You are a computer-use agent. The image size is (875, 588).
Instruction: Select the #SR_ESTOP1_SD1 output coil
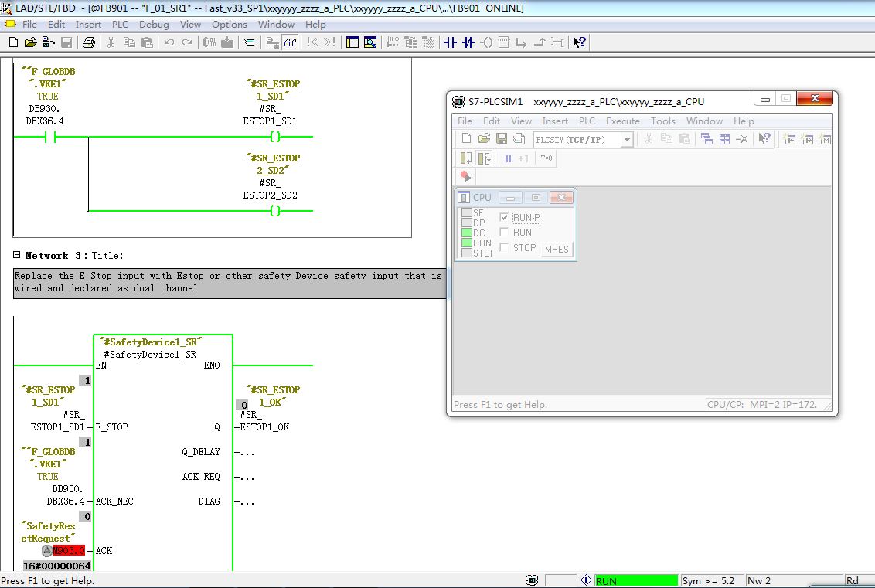pyautogui.click(x=274, y=137)
